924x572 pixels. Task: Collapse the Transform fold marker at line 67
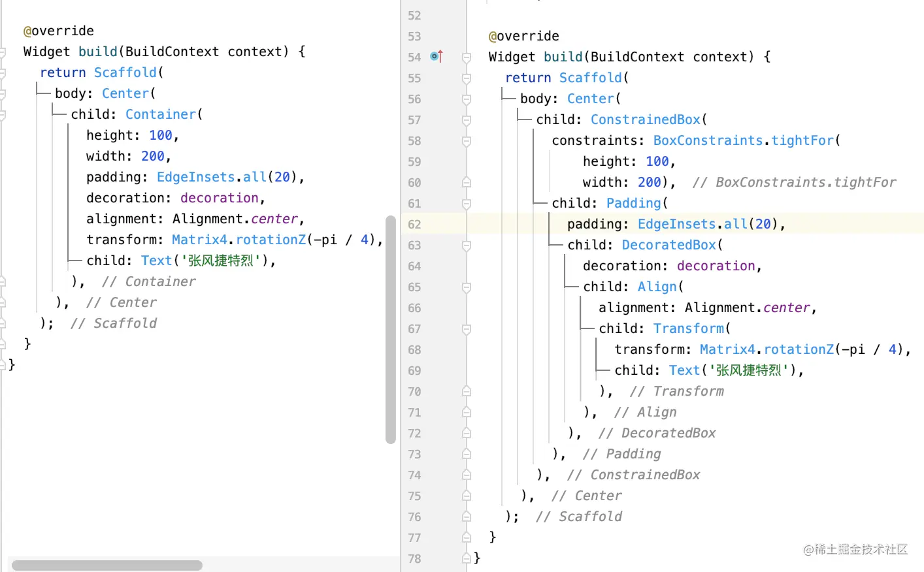pyautogui.click(x=467, y=329)
